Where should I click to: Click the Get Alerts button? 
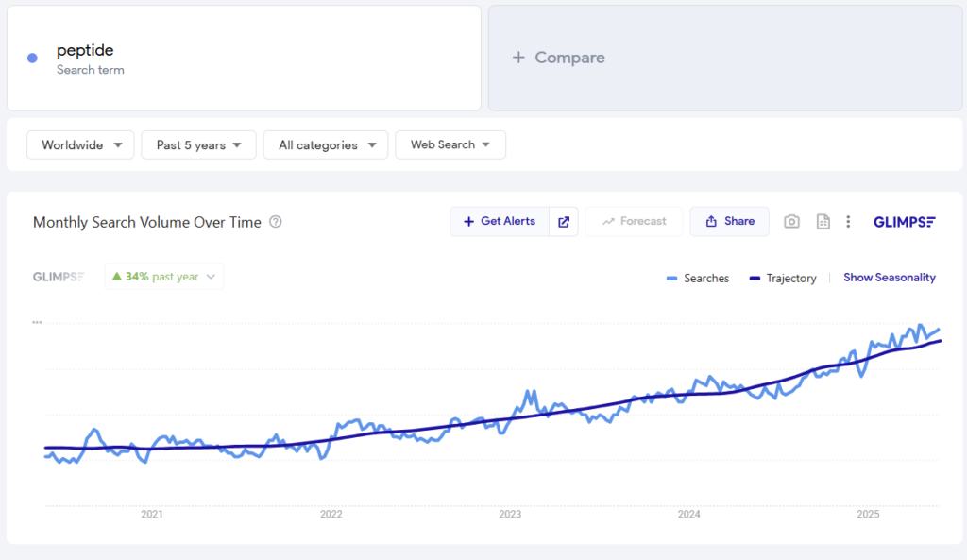coord(500,221)
